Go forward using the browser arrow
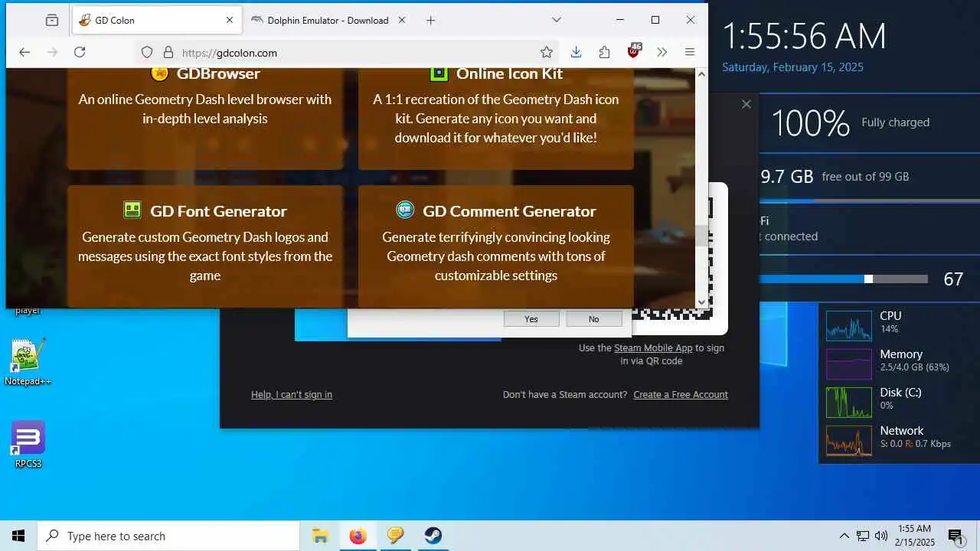The image size is (980, 551). pos(52,52)
